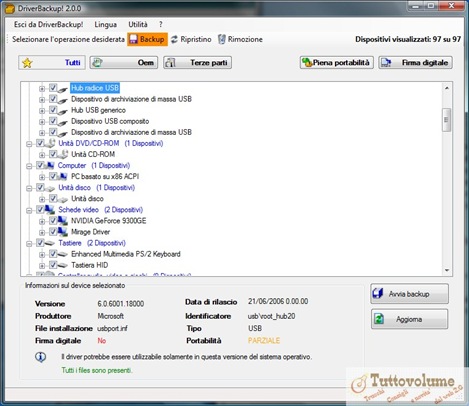
Task: Select the Rimozione operation
Action: [x=240, y=39]
